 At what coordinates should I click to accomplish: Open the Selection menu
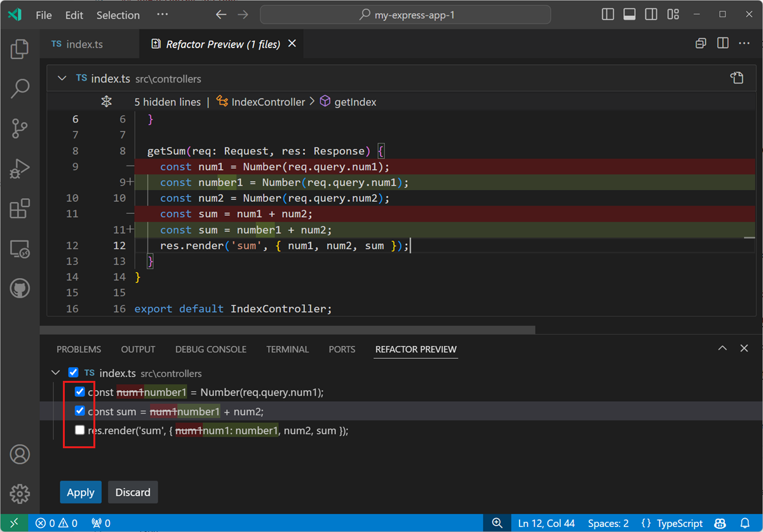click(118, 15)
